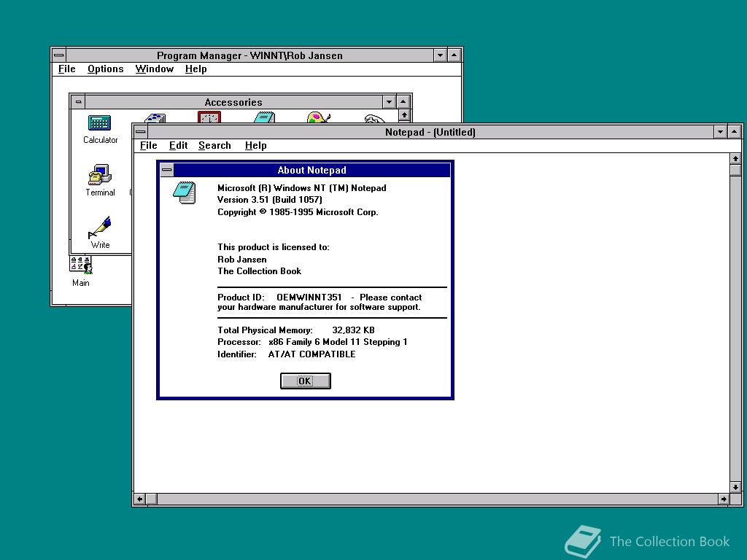
Task: Click OK in About Notepad dialog
Action: [x=306, y=381]
